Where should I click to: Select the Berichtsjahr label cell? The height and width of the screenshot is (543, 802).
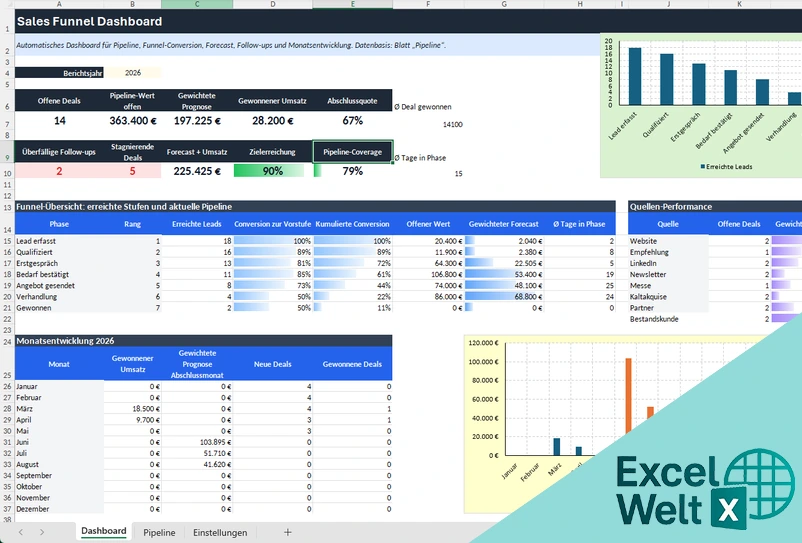[59, 73]
